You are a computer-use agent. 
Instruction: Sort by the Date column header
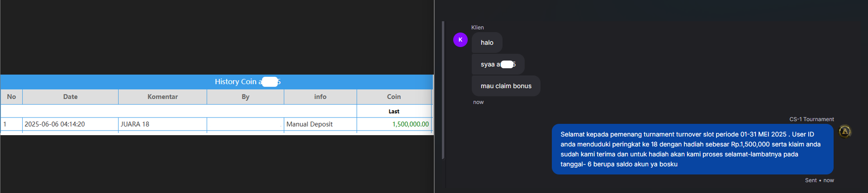[x=70, y=97]
